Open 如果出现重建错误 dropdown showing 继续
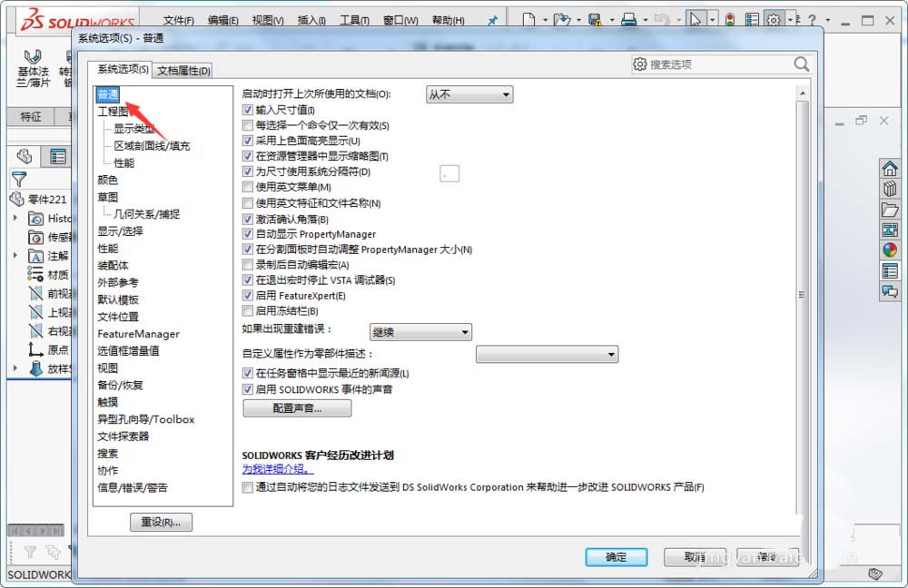 tap(420, 332)
